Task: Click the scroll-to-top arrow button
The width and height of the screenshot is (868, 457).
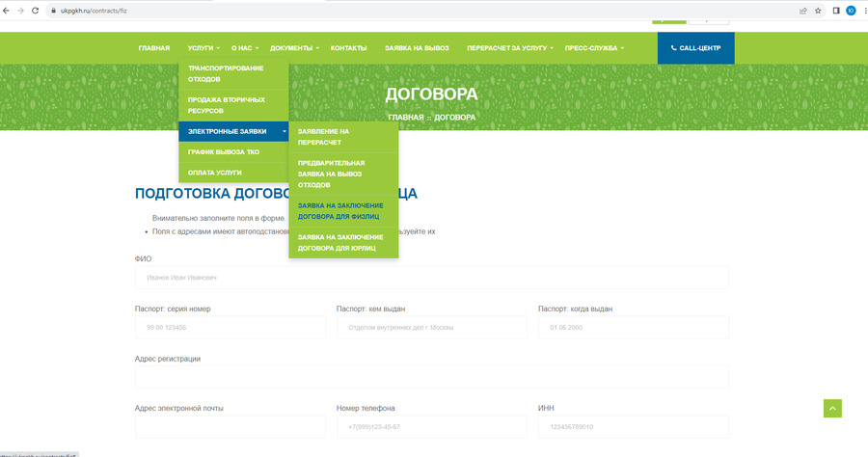Action: pos(832,409)
